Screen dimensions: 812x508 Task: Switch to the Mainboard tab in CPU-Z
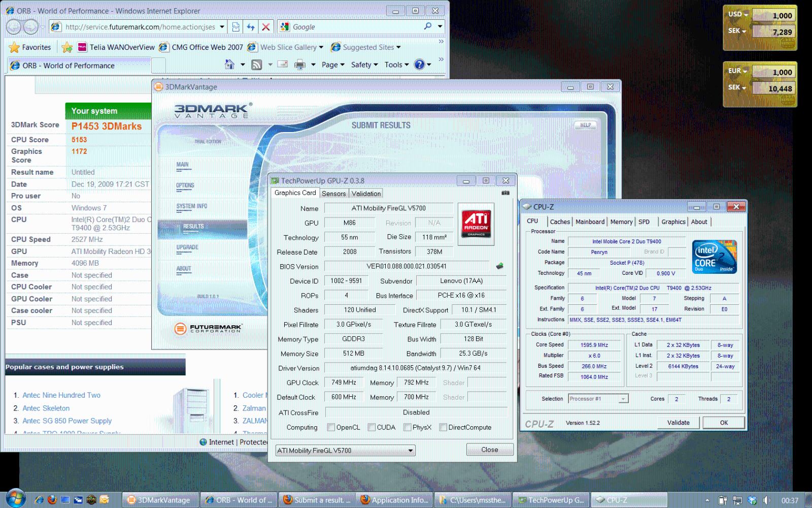[590, 221]
